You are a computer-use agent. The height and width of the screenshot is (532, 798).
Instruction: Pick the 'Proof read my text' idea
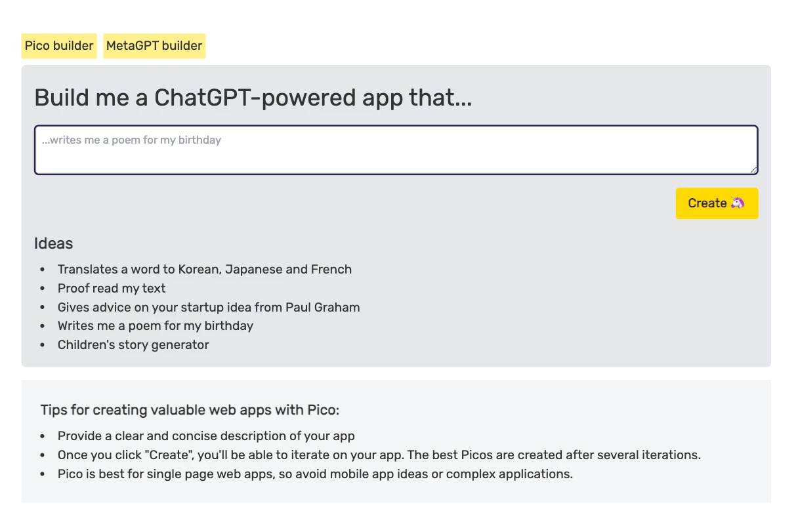click(111, 288)
